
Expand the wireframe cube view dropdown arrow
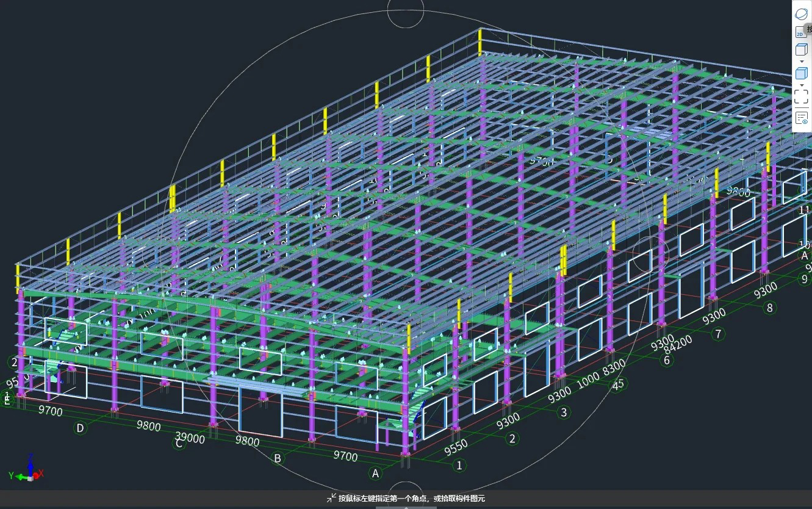coord(801,62)
